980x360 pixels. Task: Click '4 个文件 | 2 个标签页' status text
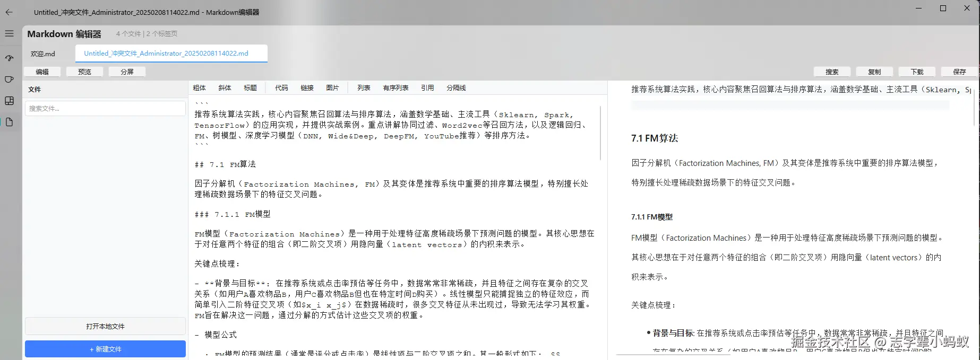pos(147,34)
